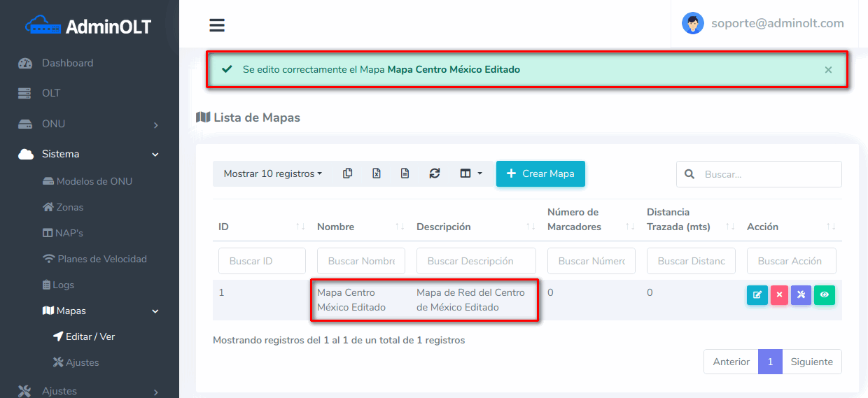This screenshot has width=868, height=398.
Task: Click the Crear Mapa button
Action: tap(540, 173)
